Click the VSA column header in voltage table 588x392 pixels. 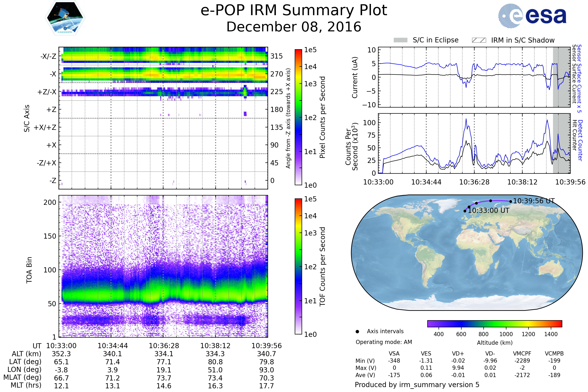tap(394, 354)
